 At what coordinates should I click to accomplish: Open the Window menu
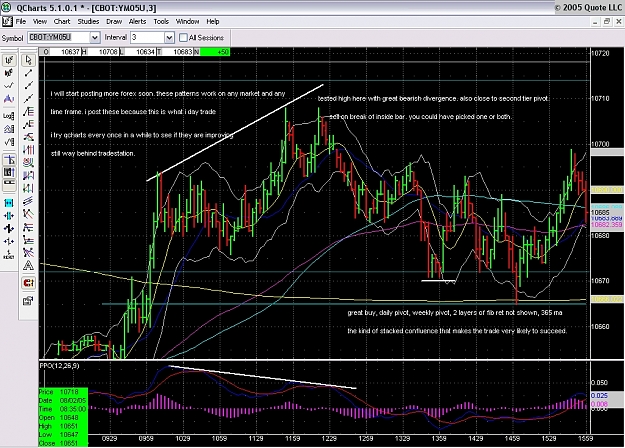tap(187, 22)
